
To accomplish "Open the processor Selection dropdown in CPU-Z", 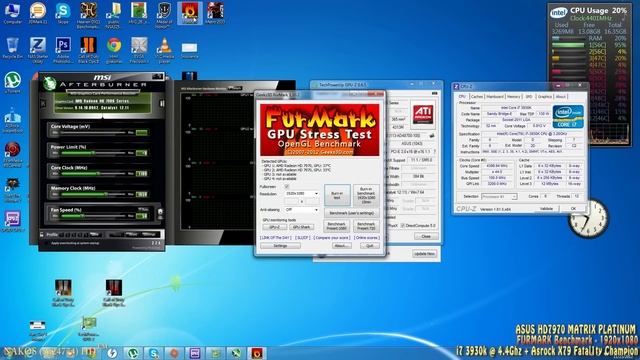I will point(499,197).
